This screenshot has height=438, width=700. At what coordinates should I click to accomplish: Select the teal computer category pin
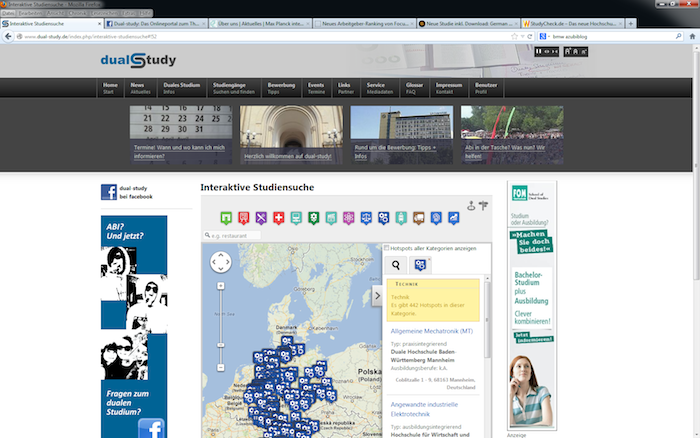coord(296,218)
